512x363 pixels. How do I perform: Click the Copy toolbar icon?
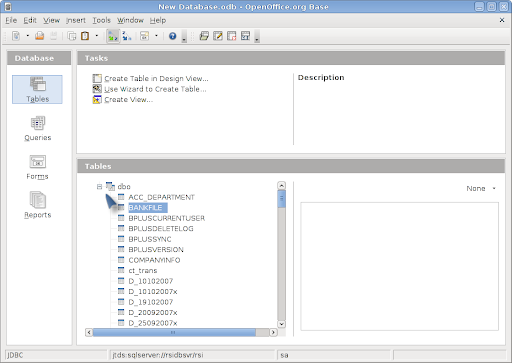72,36
